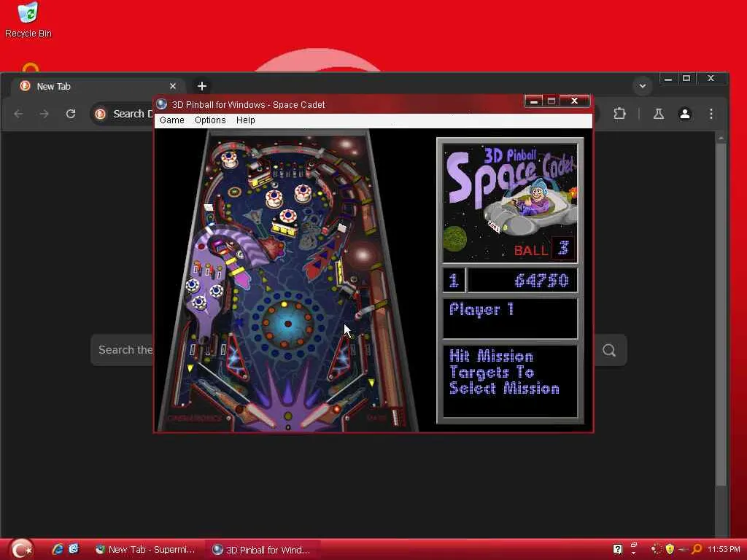The width and height of the screenshot is (747, 560).
Task: Open the Help menu in Pinball
Action: (245, 120)
